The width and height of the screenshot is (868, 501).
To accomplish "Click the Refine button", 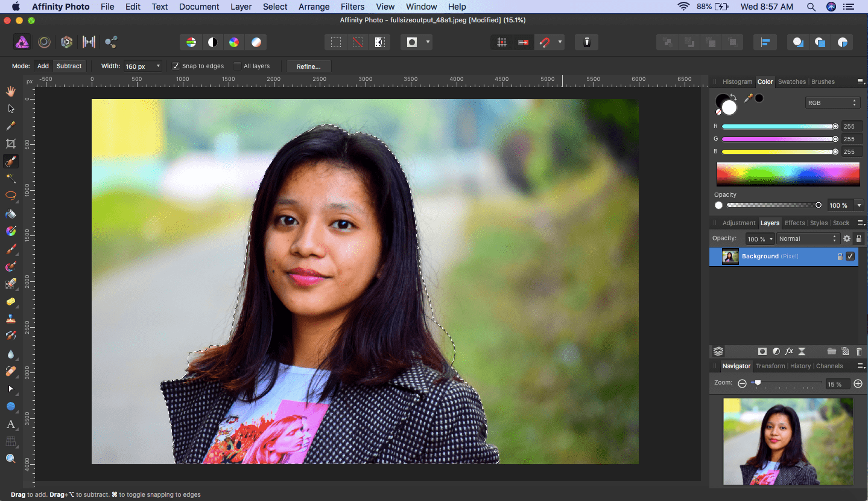I will [308, 66].
